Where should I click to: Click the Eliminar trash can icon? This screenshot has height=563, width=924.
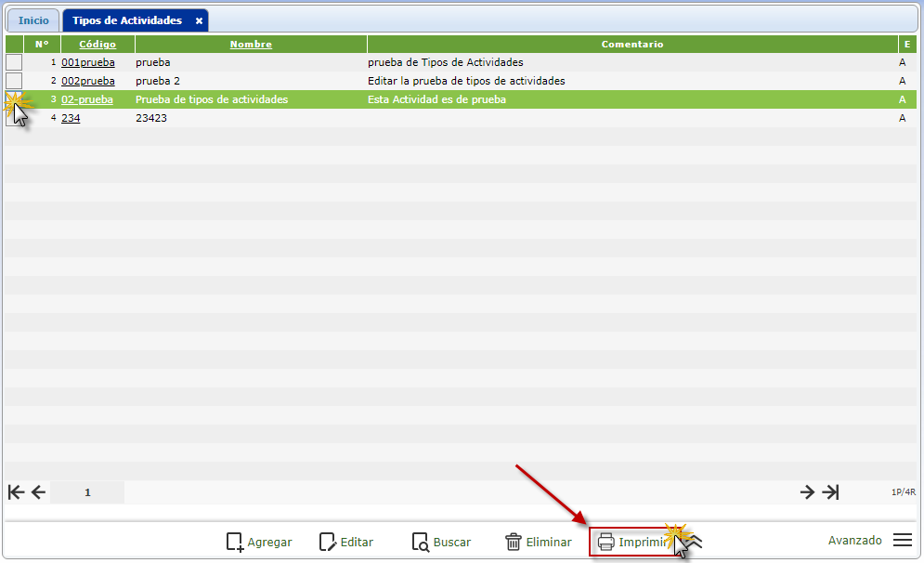(514, 542)
